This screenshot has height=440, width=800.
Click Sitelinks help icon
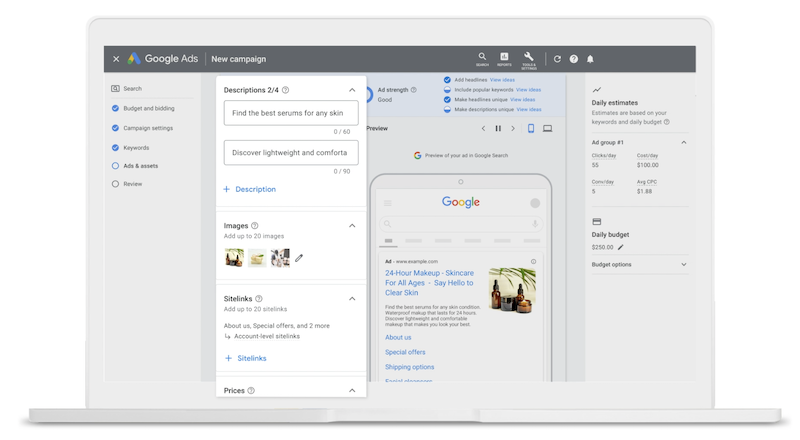[259, 299]
